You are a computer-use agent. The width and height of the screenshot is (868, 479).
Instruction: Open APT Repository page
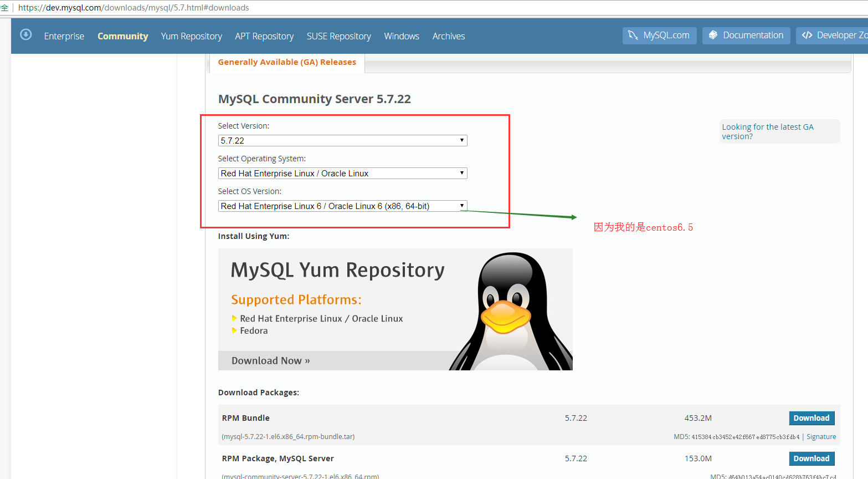point(264,36)
